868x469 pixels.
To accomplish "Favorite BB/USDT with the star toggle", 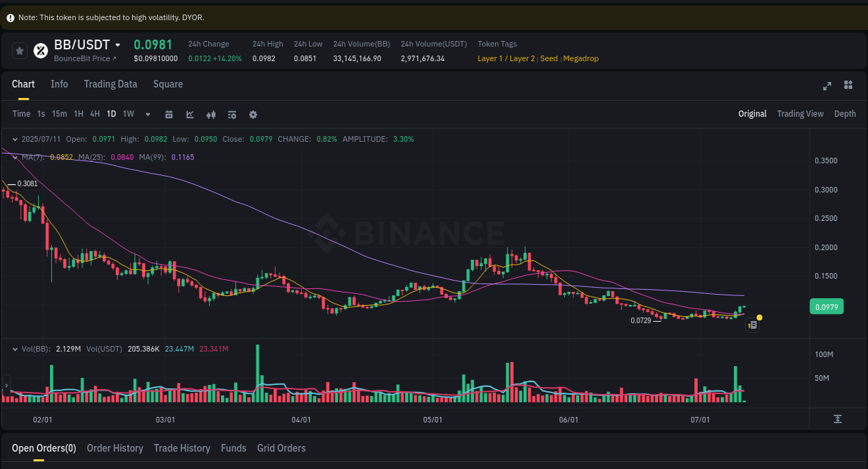I will [x=19, y=50].
